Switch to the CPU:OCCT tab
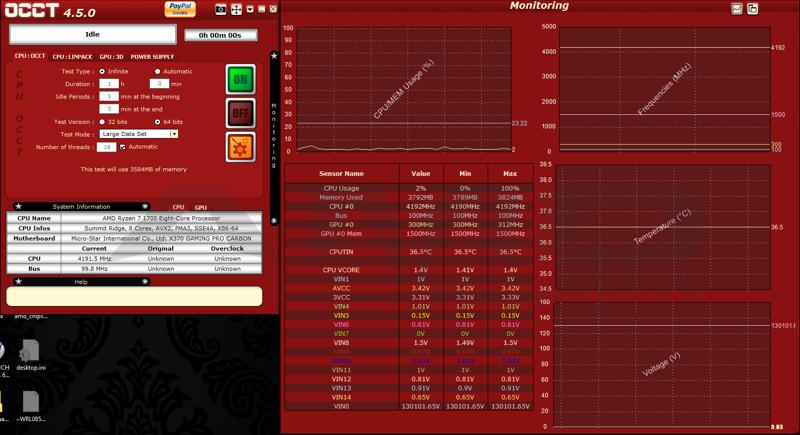800x435 pixels. click(30, 56)
